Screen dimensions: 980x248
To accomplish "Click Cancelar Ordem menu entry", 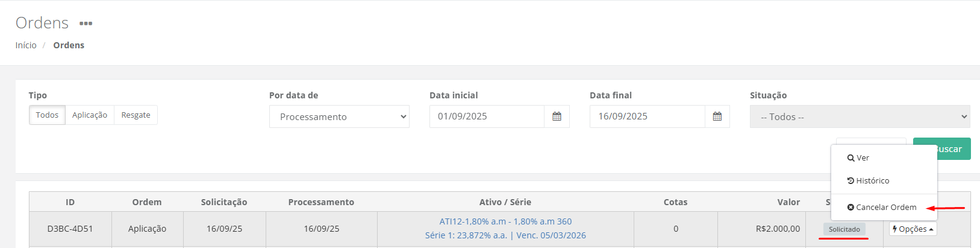I will [x=882, y=208].
